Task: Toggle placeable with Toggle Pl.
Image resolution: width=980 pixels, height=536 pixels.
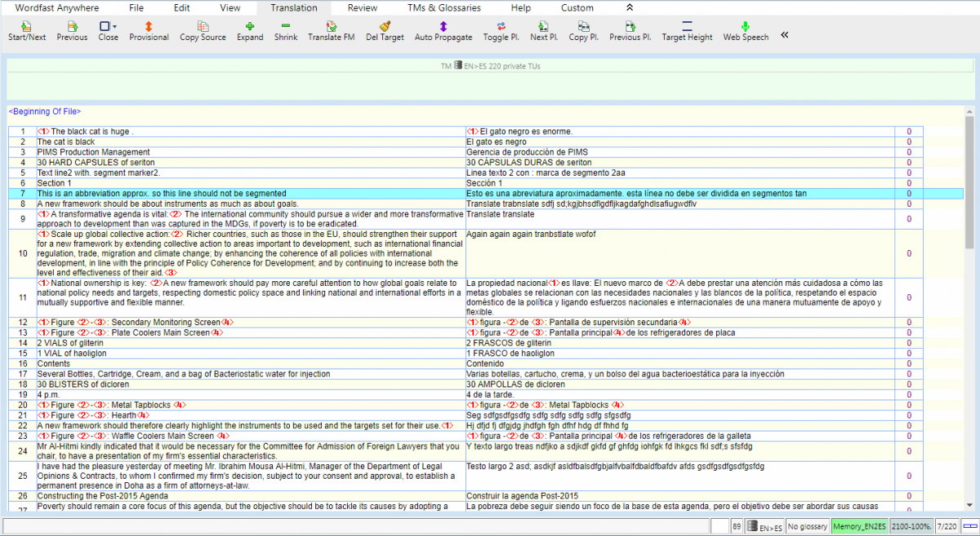Action: [501, 27]
